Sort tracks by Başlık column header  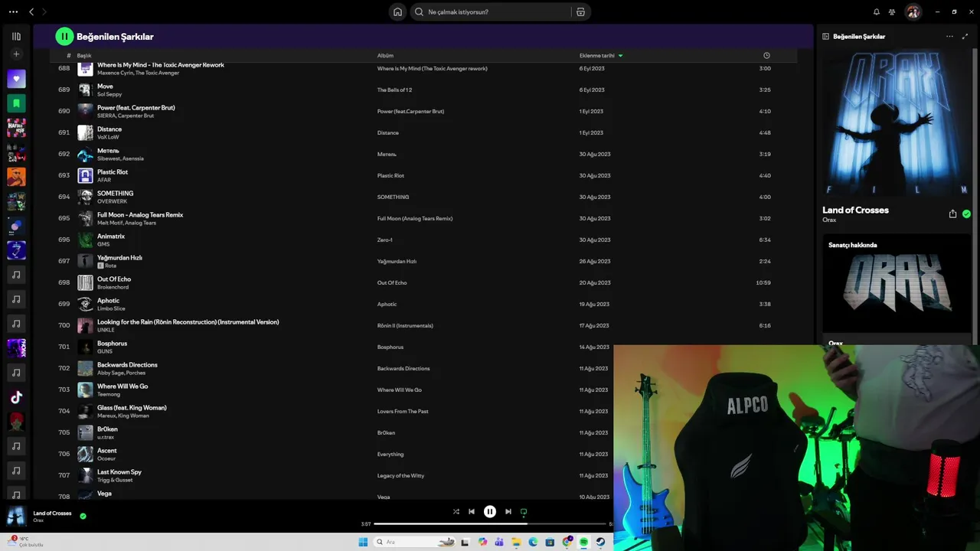(84, 55)
